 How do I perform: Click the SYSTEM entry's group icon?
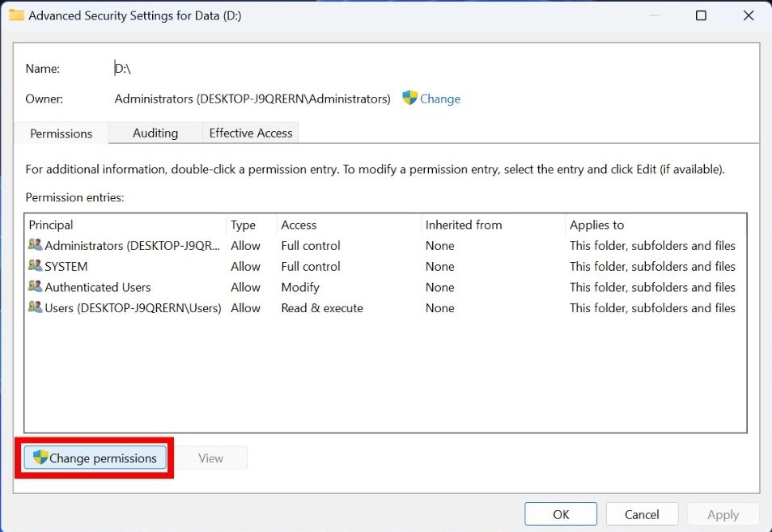[36, 266]
